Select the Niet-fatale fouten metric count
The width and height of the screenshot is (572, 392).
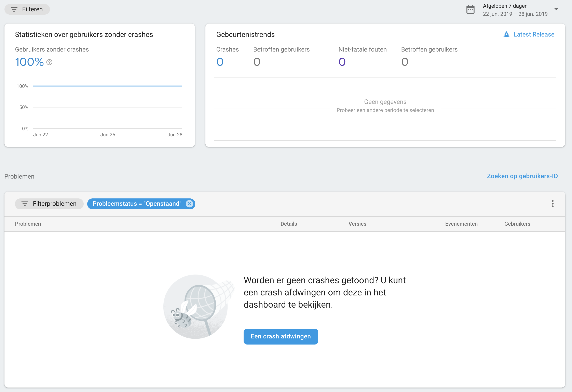pyautogui.click(x=342, y=62)
